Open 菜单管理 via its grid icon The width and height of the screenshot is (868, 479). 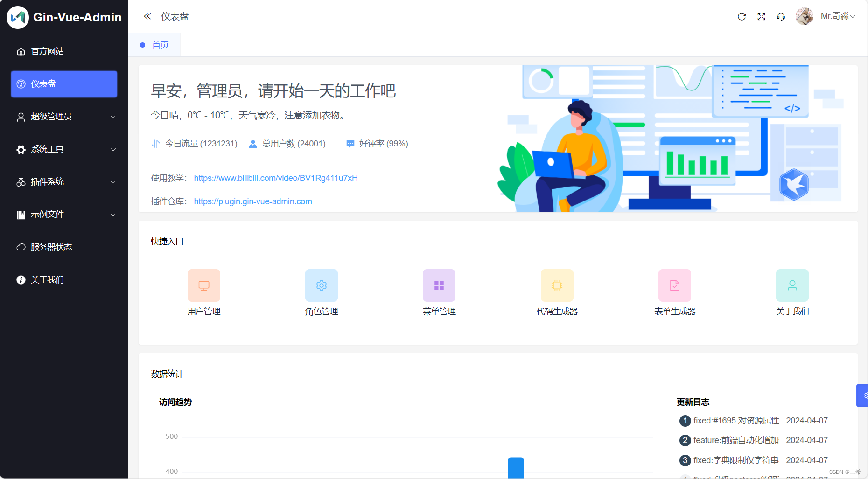[x=439, y=285]
